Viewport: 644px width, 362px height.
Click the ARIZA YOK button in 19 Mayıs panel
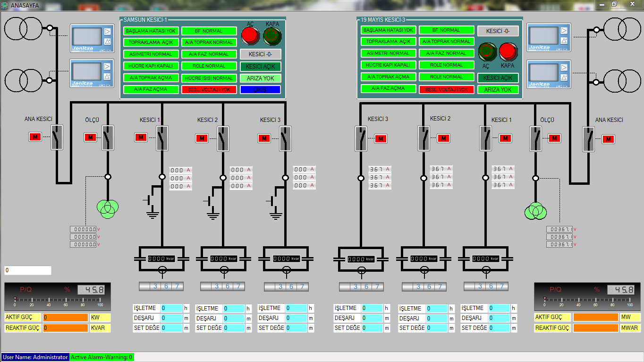click(498, 89)
